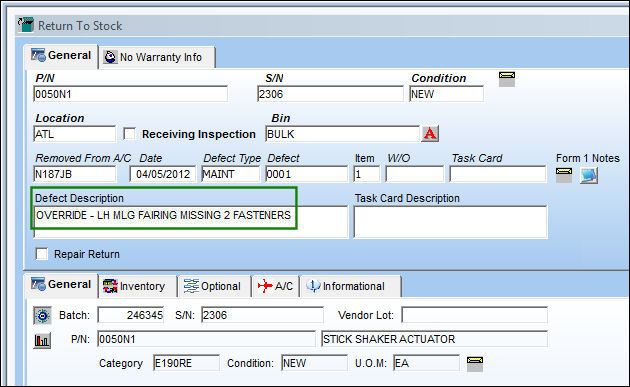630x387 pixels.
Task: Click the Defect field showing 0001
Action: [x=307, y=174]
